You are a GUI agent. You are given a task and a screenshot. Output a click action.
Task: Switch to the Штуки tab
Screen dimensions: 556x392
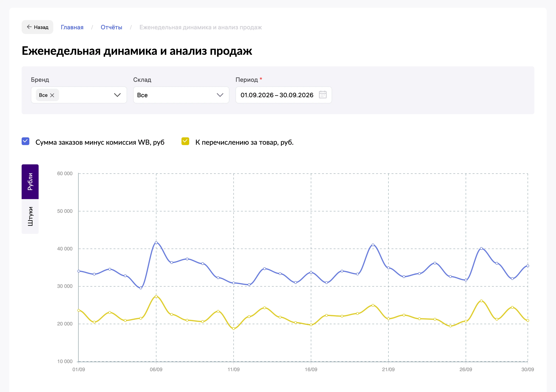(x=30, y=216)
